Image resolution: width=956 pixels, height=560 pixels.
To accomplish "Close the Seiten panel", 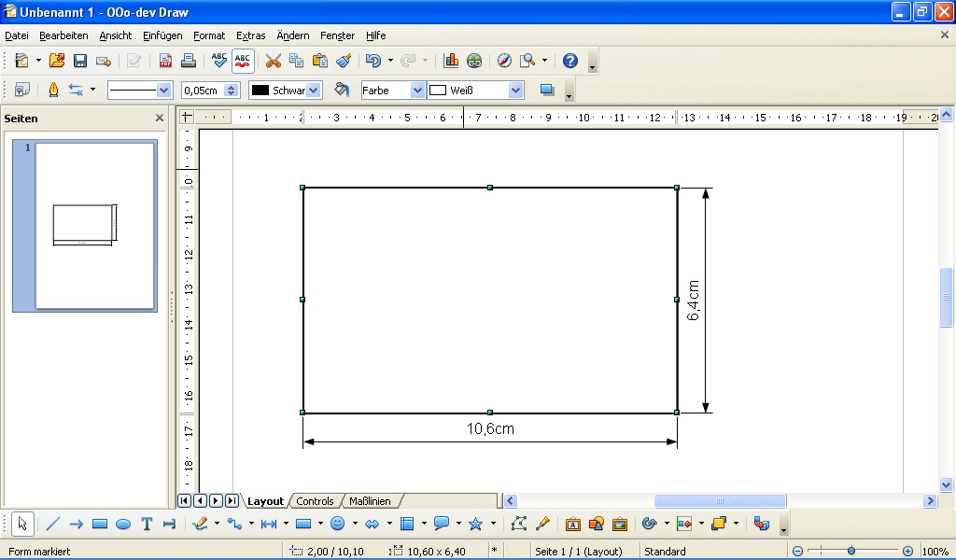I will pos(159,118).
